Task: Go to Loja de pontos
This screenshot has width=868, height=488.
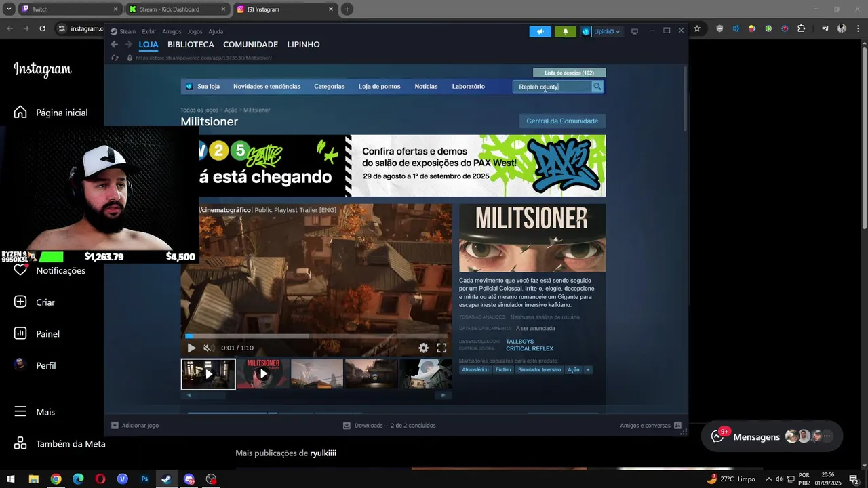Action: point(379,86)
